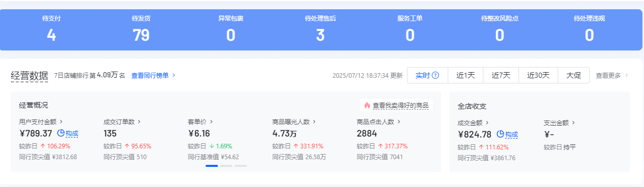Click the green 1.69% decrease indicator
Viewport: 644px width, 187px height.
[221, 146]
